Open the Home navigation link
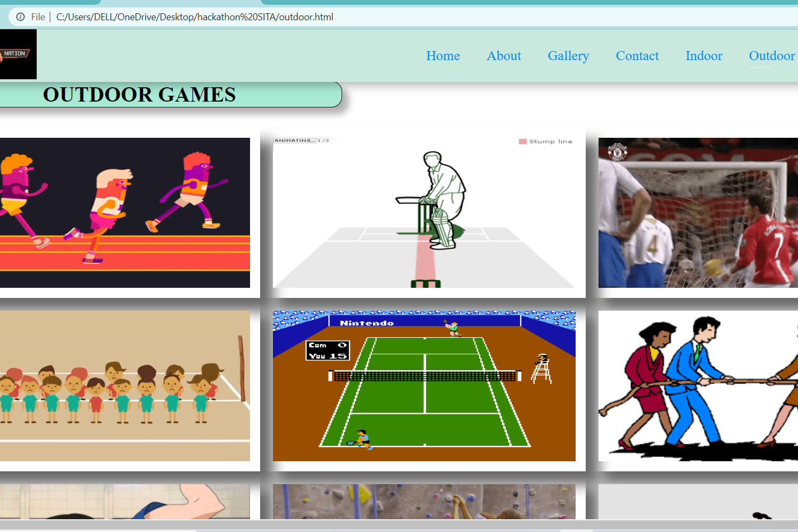The width and height of the screenshot is (798, 532). tap(443, 56)
